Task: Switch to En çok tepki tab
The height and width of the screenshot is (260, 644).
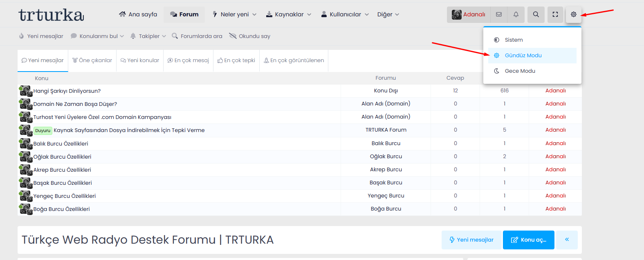Action: click(x=236, y=61)
